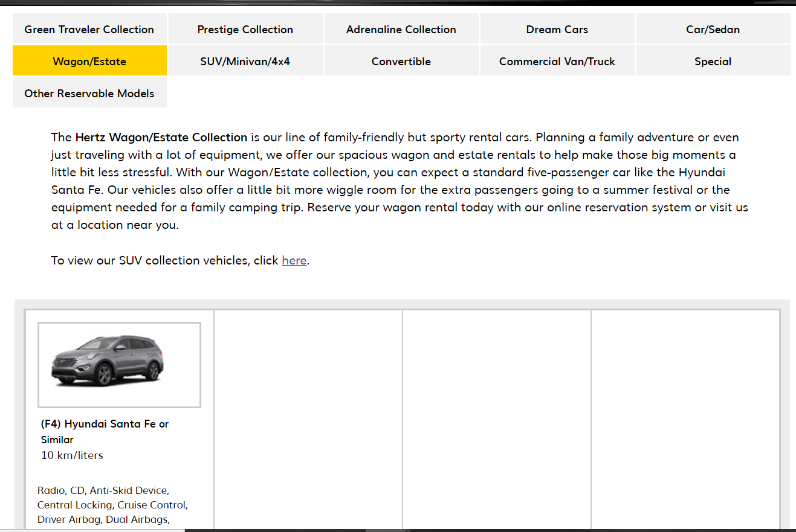Select the highlighted Wagon/Estate tab
The height and width of the screenshot is (532, 796).
pos(89,61)
